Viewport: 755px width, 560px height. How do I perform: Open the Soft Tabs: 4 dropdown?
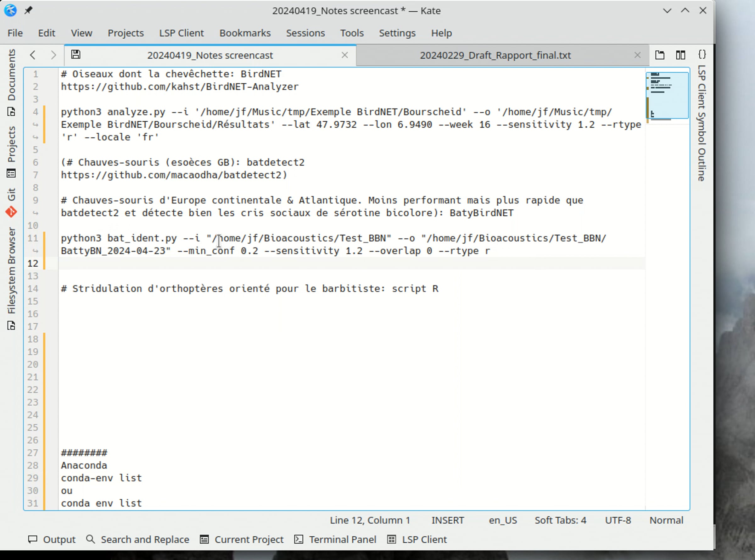pyautogui.click(x=560, y=520)
